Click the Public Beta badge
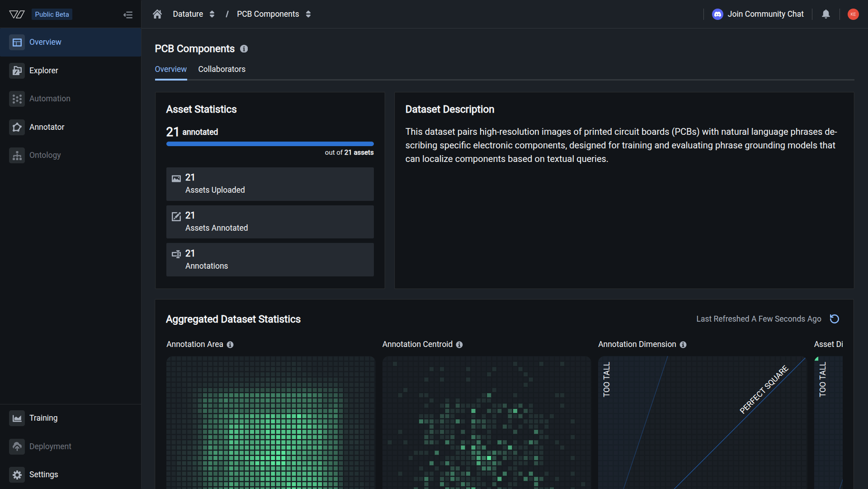This screenshot has width=868, height=489. 52,14
